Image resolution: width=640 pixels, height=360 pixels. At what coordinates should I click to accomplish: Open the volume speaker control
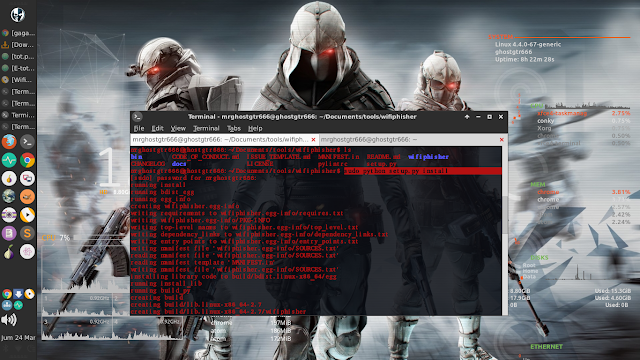(x=9, y=320)
